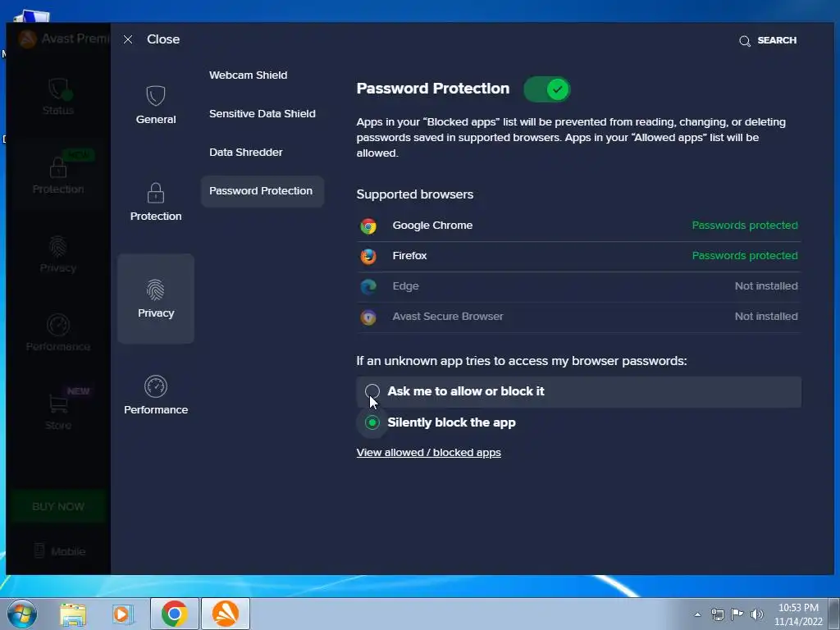Open the Sensitive Data Shield settings
Viewport: 840px width, 630px height.
tap(262, 113)
